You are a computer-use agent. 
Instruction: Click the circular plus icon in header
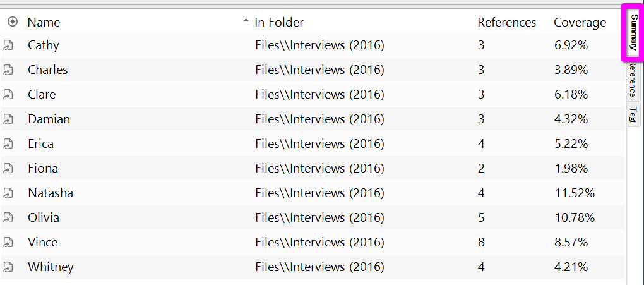click(x=12, y=22)
